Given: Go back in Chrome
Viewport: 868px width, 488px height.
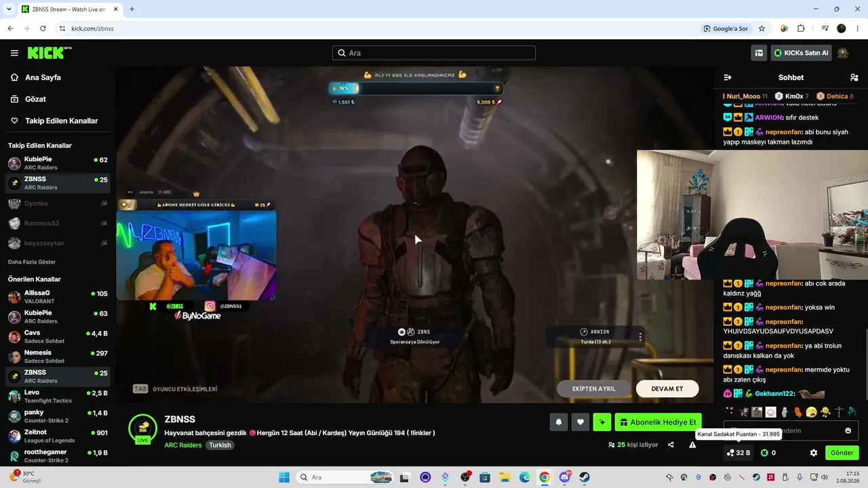Looking at the screenshot, I should (x=10, y=28).
